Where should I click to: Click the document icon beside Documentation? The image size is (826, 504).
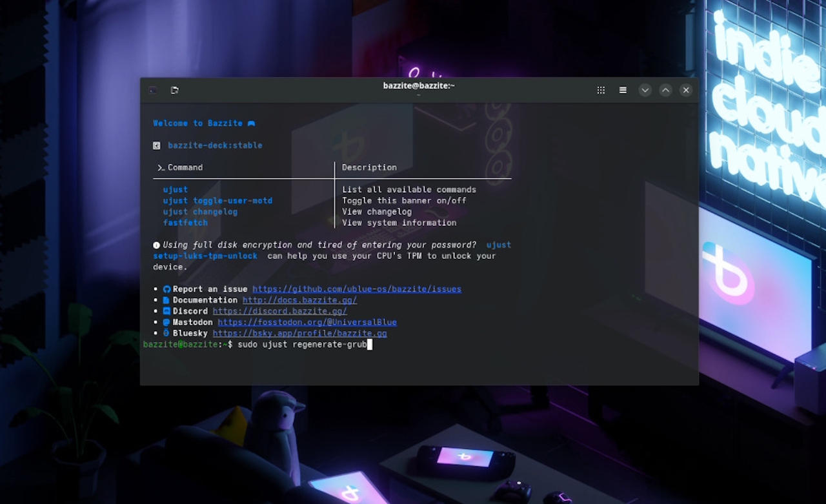(166, 299)
